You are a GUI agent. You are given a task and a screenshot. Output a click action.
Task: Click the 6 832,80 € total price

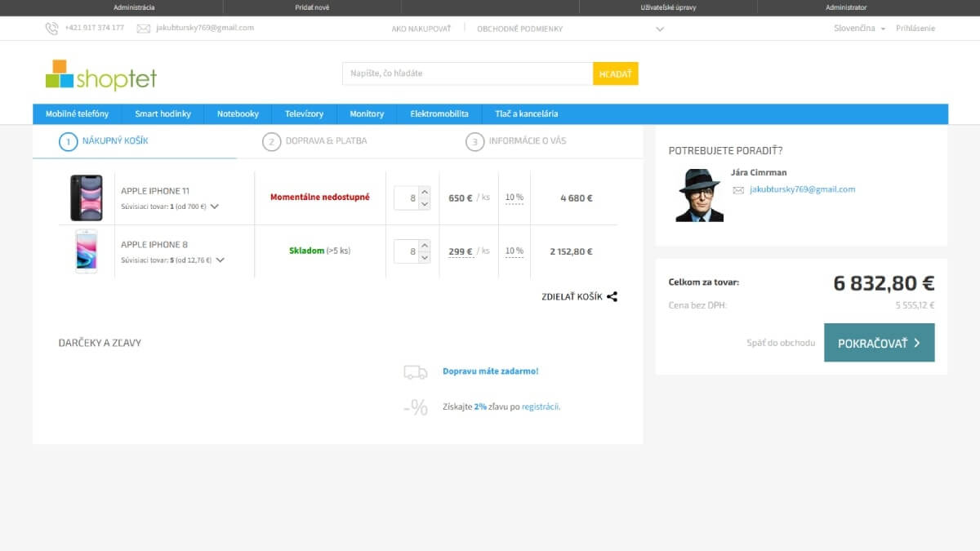[x=884, y=283]
